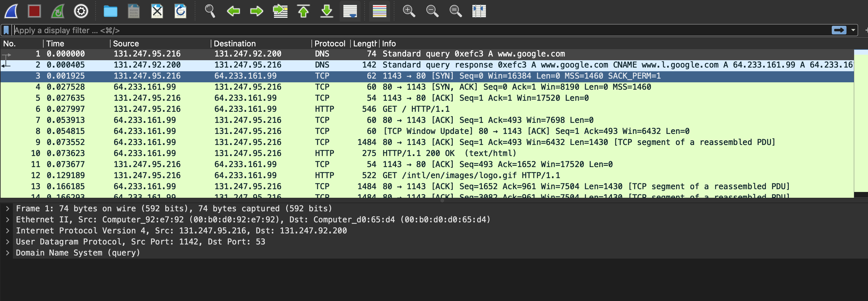
Task: Toggle auto-scroll during live capture
Action: (x=350, y=11)
